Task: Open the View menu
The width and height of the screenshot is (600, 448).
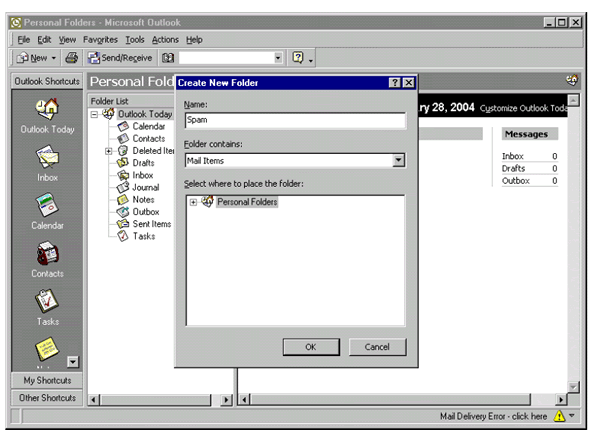Action: tap(67, 40)
